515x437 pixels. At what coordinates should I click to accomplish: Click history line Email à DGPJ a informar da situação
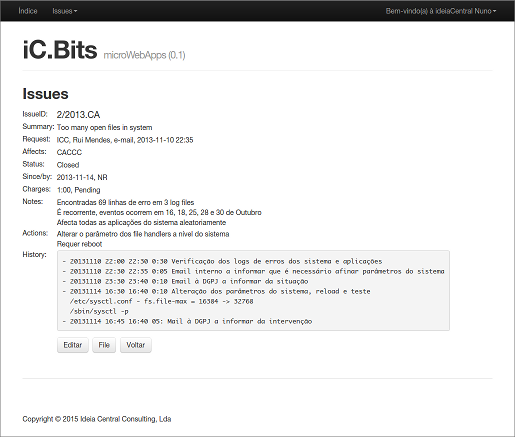click(185, 281)
